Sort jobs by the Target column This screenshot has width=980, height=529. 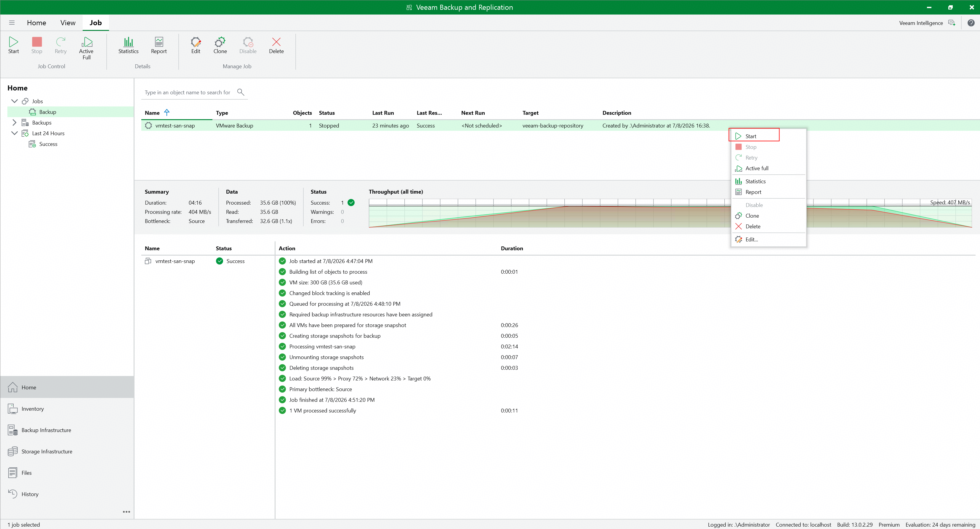click(530, 113)
